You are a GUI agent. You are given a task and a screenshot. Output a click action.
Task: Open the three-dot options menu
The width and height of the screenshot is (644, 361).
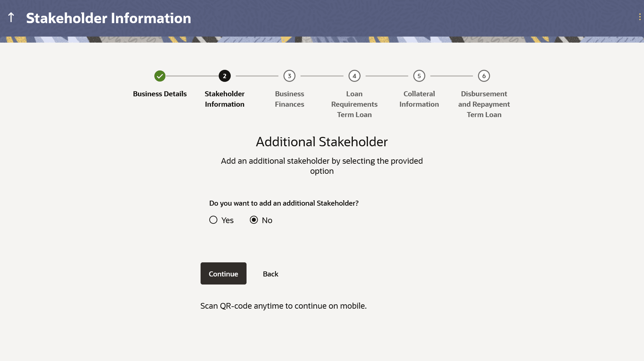pos(640,16)
